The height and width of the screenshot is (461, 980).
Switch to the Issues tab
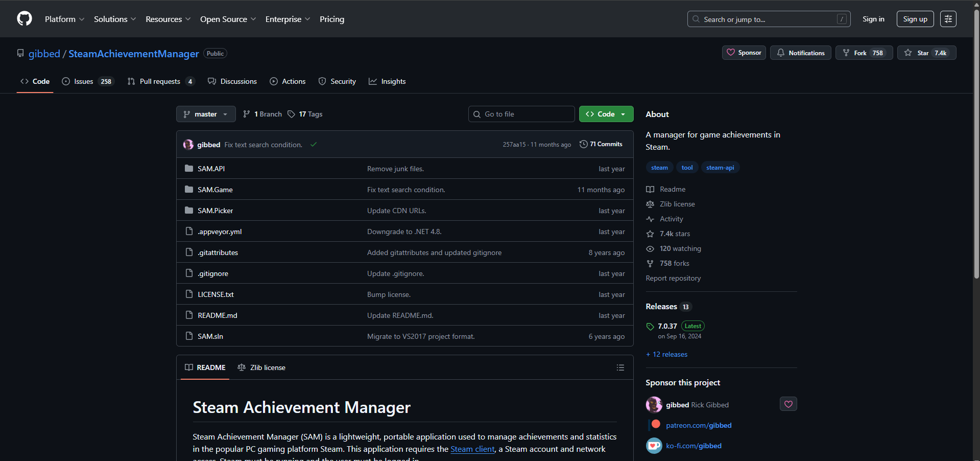coord(88,81)
